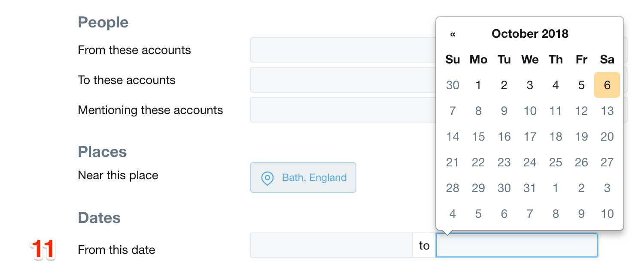The width and height of the screenshot is (644, 277).
Task: Click the October 2018 month title
Action: coord(530,34)
